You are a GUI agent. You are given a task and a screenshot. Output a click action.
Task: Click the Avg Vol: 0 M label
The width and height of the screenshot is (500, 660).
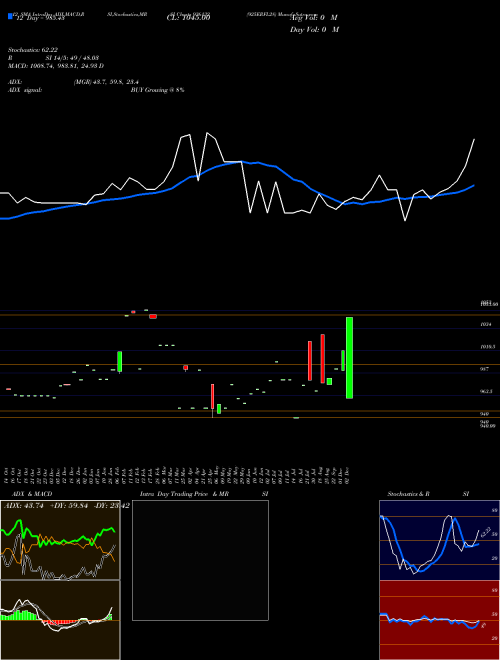(313, 18)
